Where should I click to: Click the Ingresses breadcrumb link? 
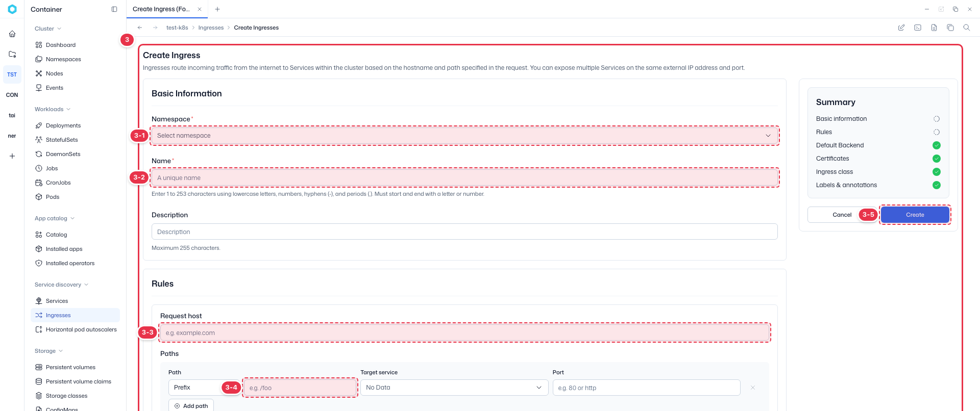tap(211, 28)
